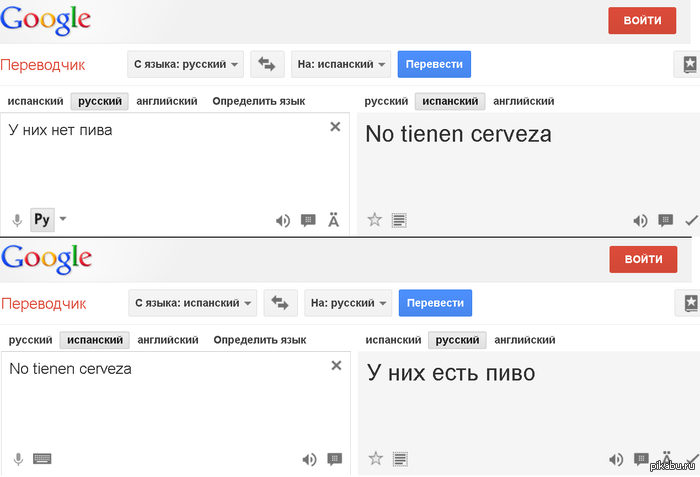Swap languages in the top translator
This screenshot has height=477, width=700.
click(x=267, y=64)
